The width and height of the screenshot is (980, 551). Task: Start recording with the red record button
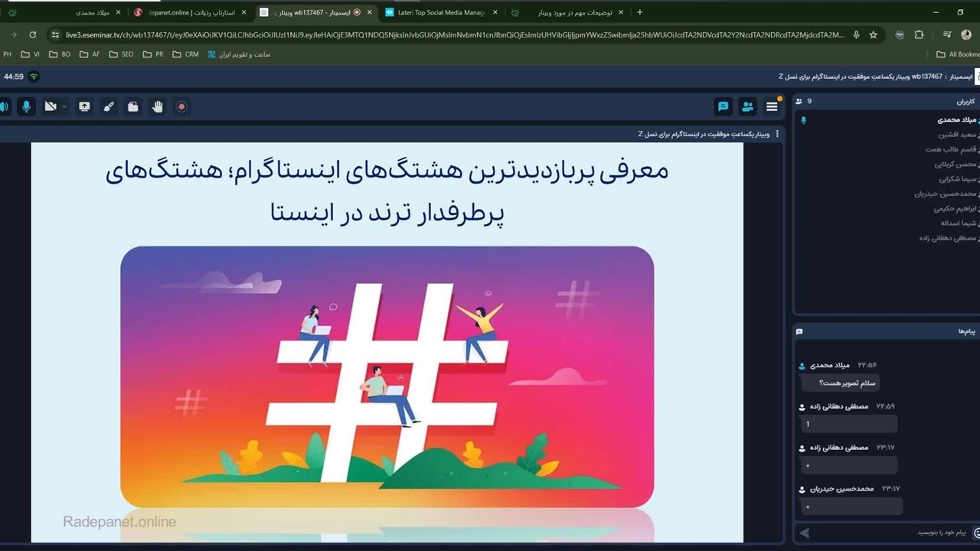181,107
